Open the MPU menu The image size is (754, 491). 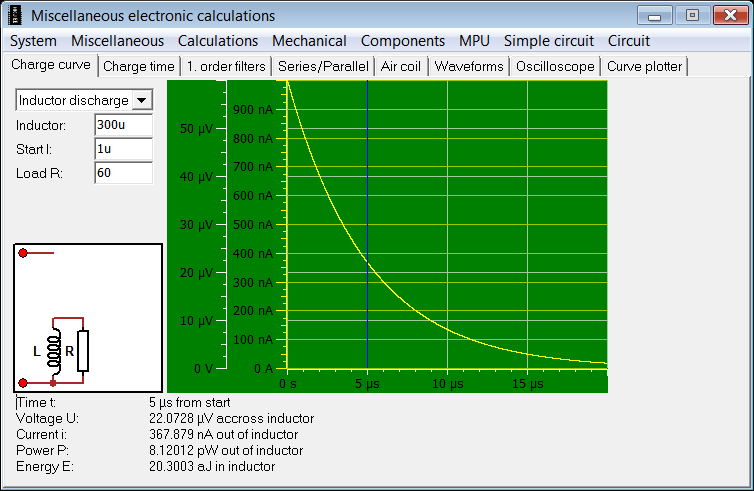[x=474, y=41]
